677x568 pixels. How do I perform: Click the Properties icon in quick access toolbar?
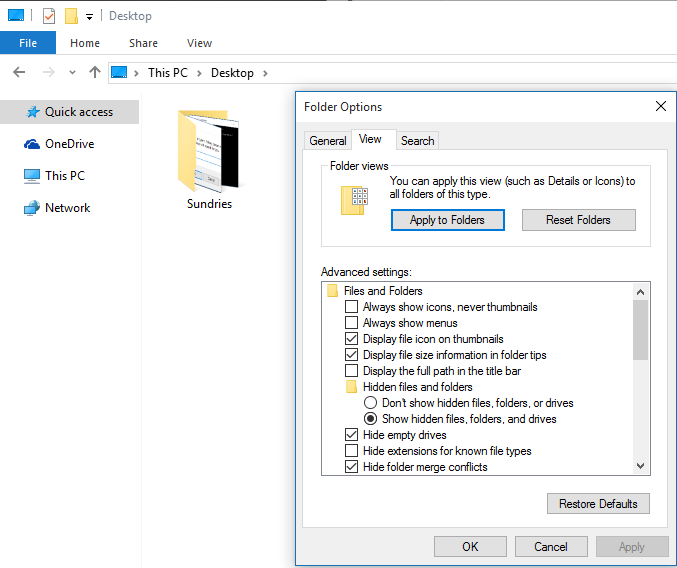[x=49, y=16]
